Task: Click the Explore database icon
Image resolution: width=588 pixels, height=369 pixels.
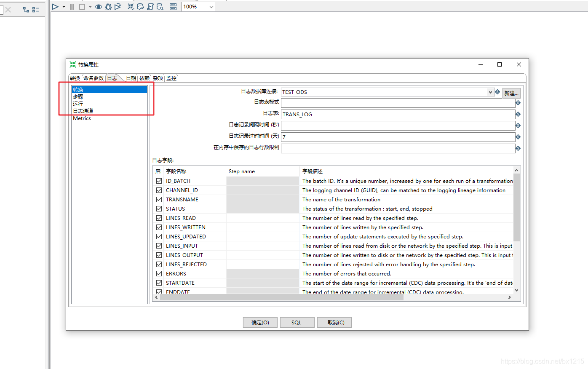Action: click(160, 7)
